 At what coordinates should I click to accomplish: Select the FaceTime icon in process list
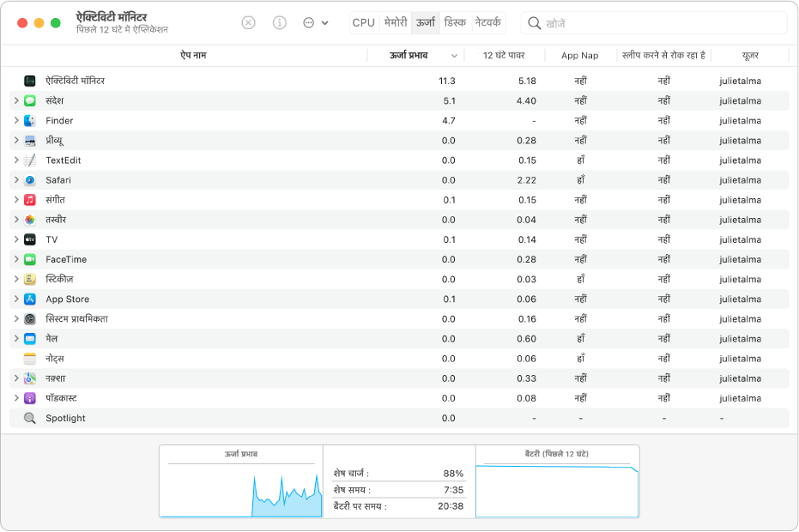click(30, 259)
